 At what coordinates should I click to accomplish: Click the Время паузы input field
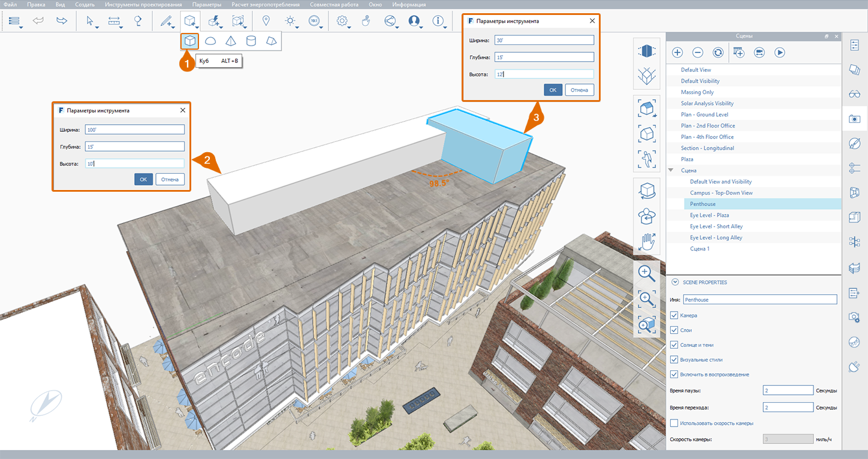(x=788, y=391)
